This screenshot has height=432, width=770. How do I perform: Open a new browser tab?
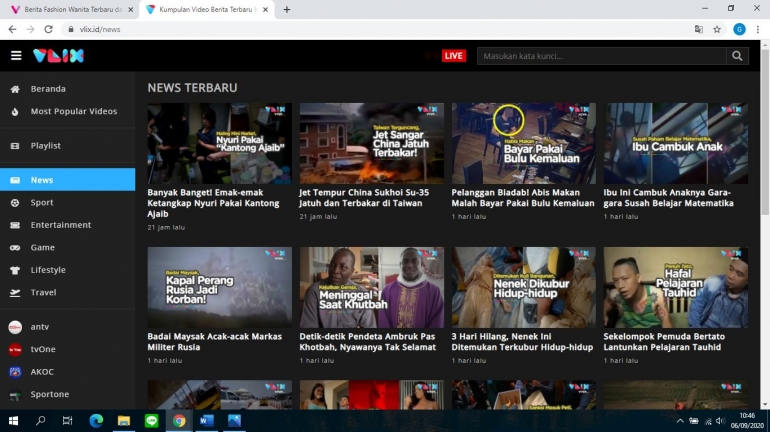click(x=287, y=9)
